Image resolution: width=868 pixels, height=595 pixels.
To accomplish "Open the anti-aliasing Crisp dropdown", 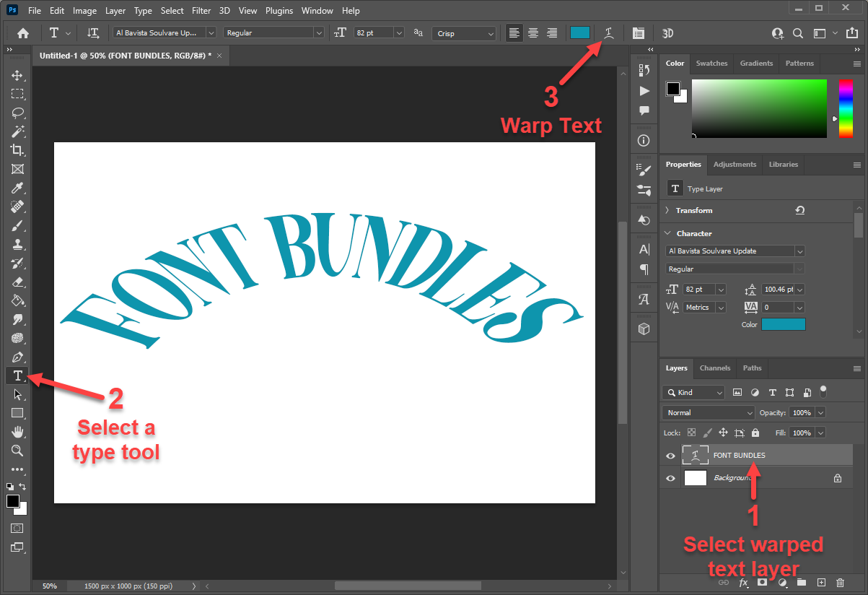I will coord(465,33).
